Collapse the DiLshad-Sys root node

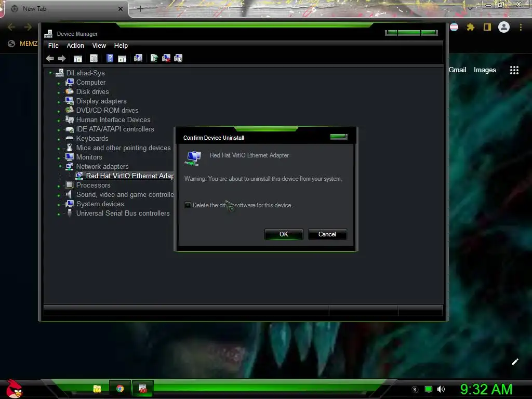(x=50, y=73)
